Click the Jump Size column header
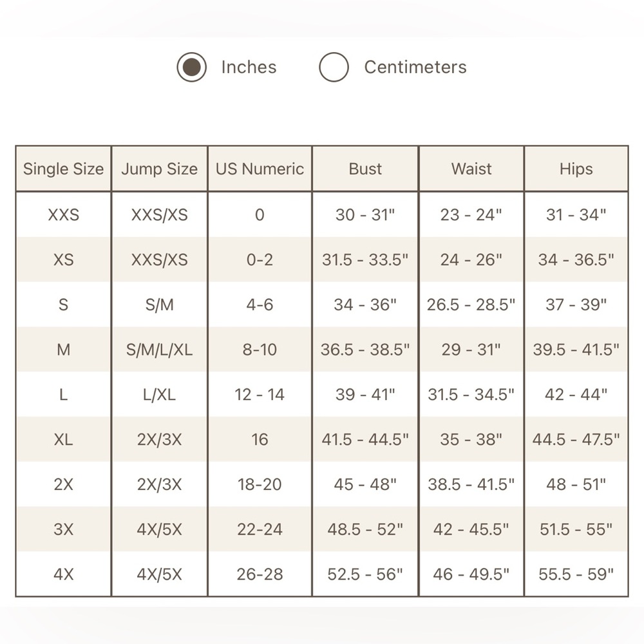644x644 pixels. coord(159,169)
